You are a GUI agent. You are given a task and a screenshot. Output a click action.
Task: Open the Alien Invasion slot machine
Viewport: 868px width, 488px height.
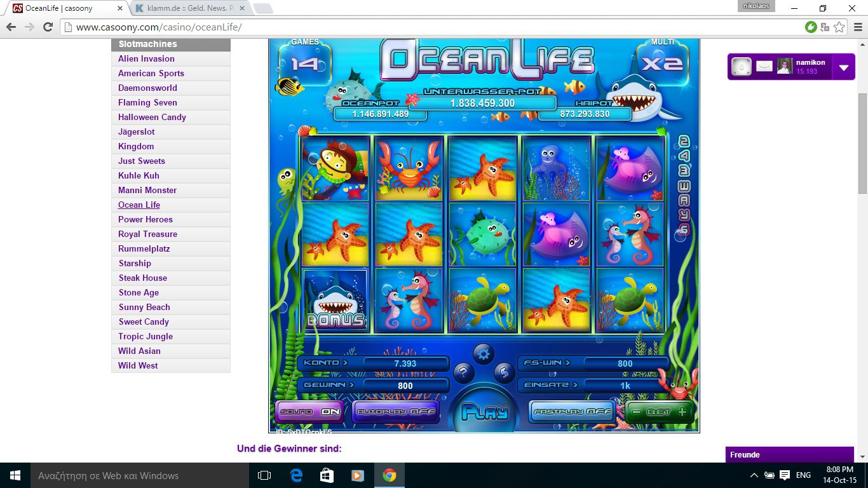click(x=171, y=58)
